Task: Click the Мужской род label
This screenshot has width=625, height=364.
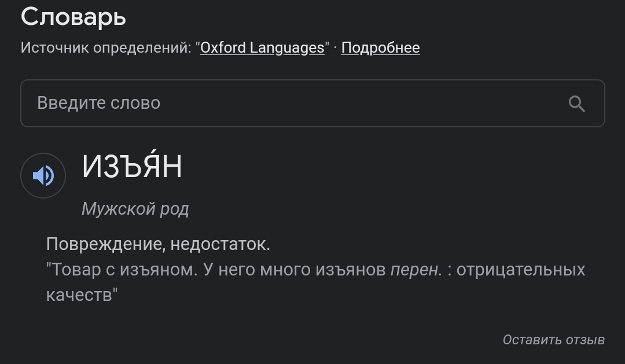Action: pyautogui.click(x=135, y=209)
